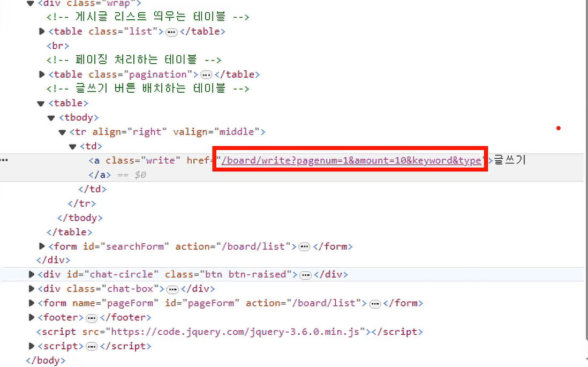
Task: Click the id="pageForm" attribute
Action: (x=202, y=303)
